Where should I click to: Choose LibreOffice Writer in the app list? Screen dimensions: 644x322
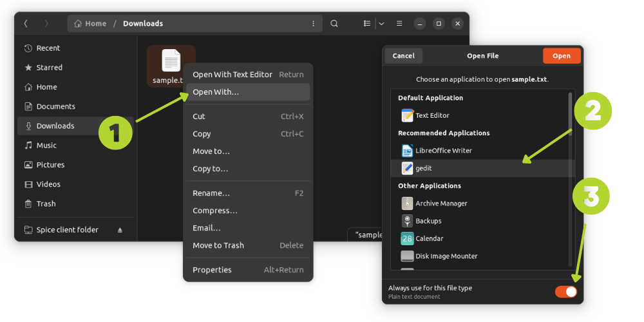click(443, 151)
